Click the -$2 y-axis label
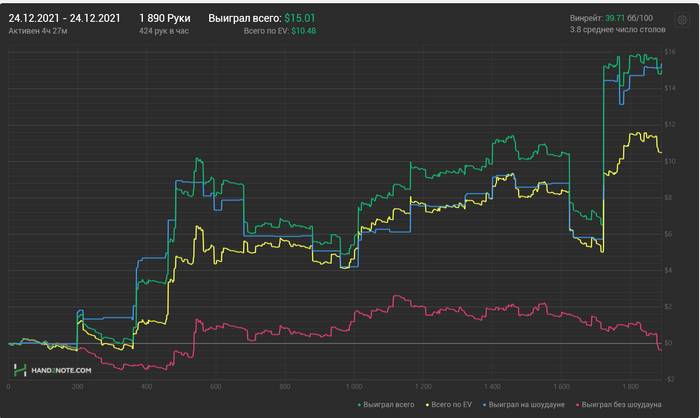The width and height of the screenshot is (700, 418). click(669, 379)
